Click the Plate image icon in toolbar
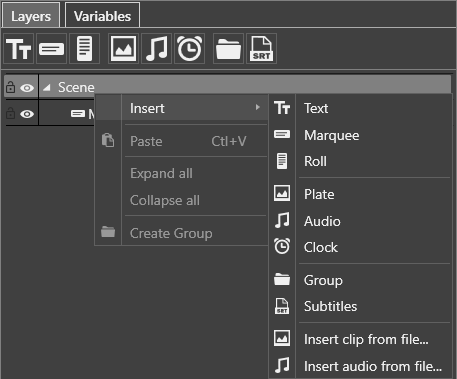Screen dimensions: 457x379 (x=123, y=49)
